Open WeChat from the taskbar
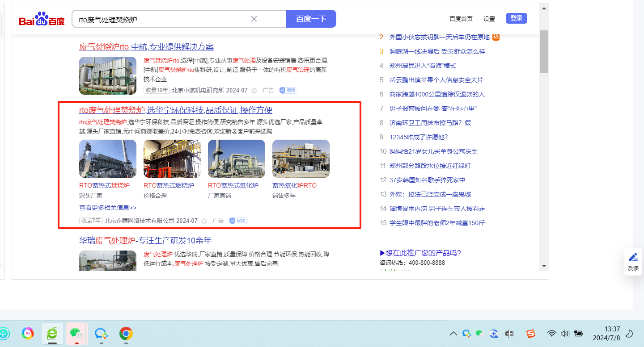This screenshot has width=644, height=347. (x=75, y=333)
